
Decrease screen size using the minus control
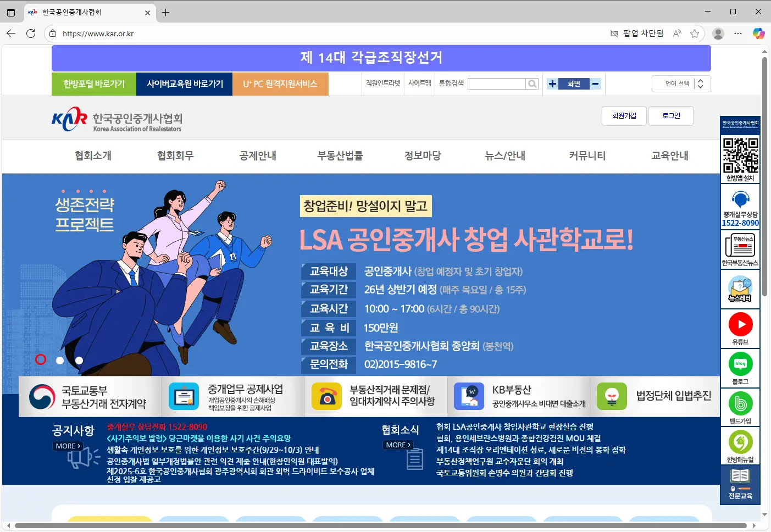(x=595, y=84)
